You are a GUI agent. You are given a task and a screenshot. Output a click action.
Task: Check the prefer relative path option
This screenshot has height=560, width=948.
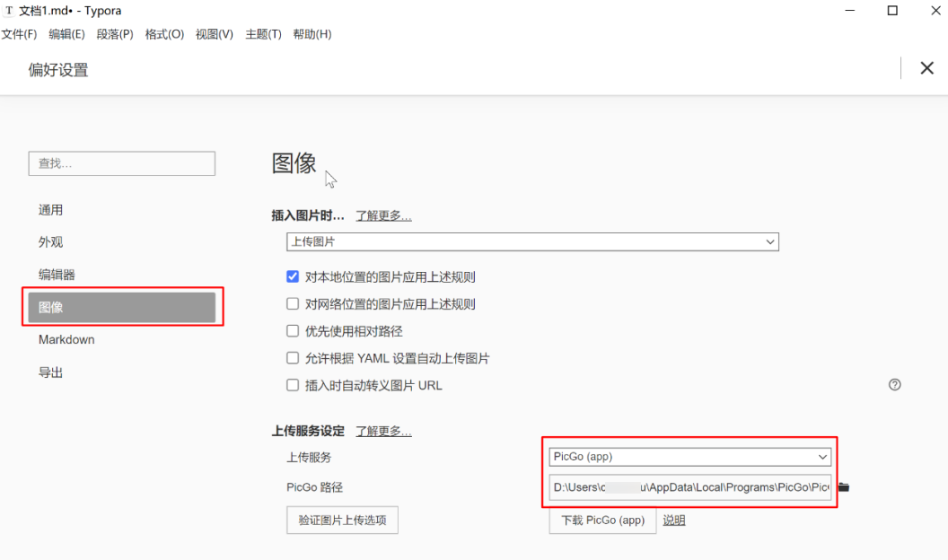[x=293, y=331]
